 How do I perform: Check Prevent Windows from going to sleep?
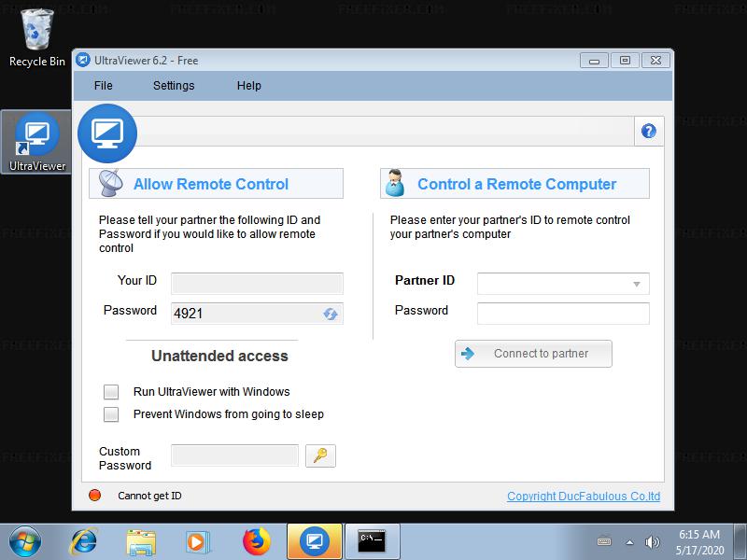[x=111, y=414]
